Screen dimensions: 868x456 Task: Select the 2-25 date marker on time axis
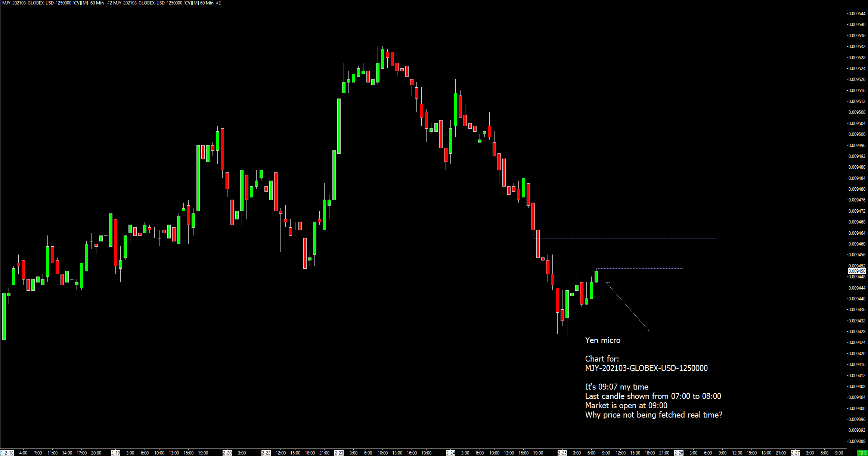click(562, 453)
